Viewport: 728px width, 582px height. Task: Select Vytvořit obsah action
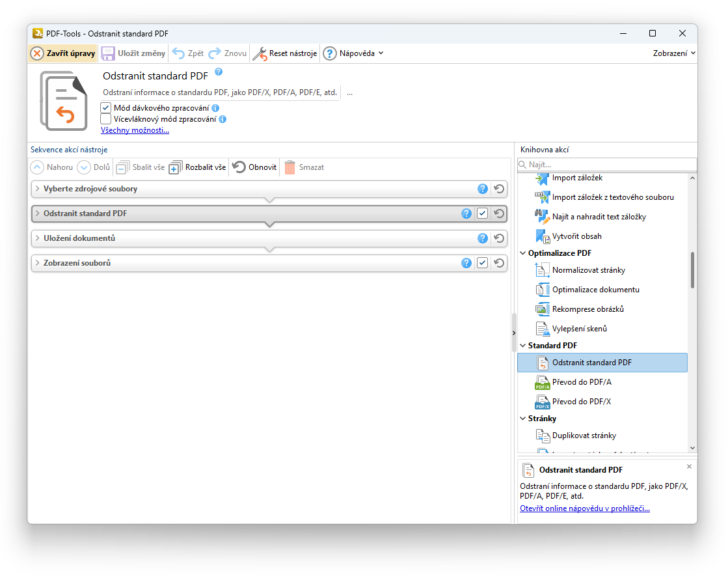point(602,236)
